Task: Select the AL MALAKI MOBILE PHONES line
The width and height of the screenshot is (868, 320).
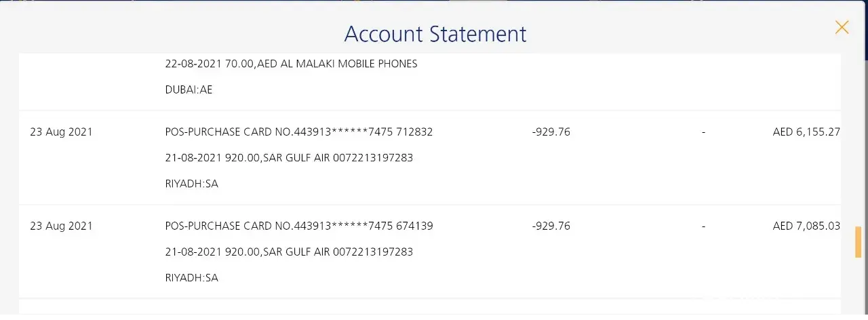Action: click(x=291, y=64)
